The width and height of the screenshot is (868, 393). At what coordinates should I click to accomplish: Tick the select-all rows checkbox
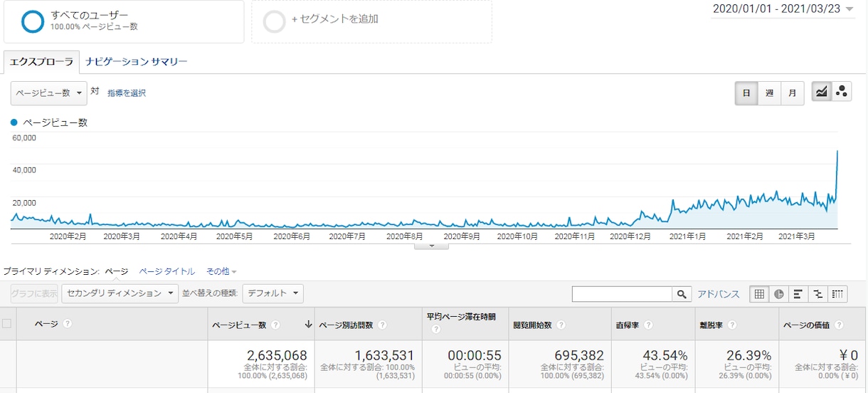(7, 324)
